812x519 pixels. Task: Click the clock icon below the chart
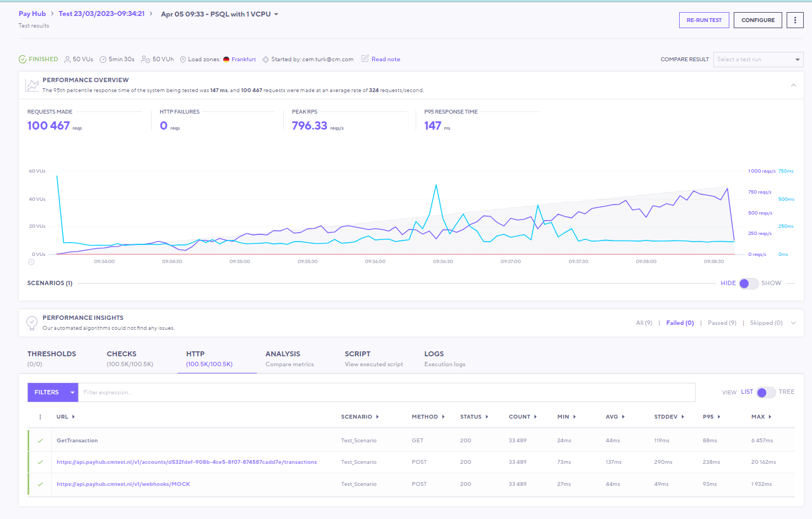pyautogui.click(x=31, y=262)
